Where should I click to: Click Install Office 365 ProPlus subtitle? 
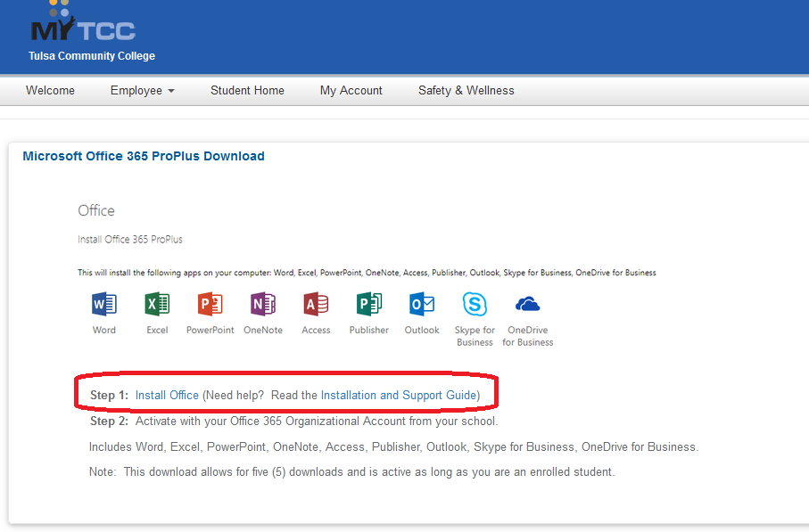[130, 239]
